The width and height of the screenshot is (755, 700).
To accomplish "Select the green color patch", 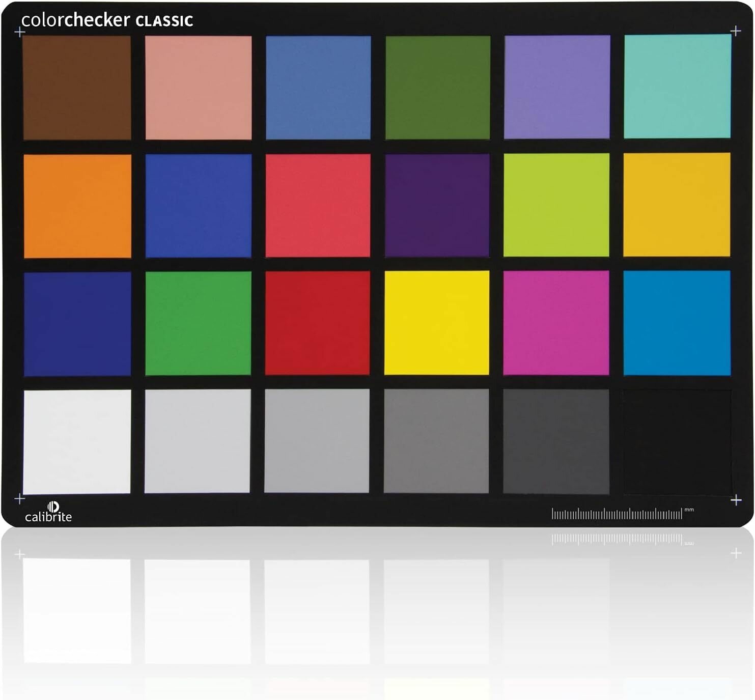I will pyautogui.click(x=198, y=323).
